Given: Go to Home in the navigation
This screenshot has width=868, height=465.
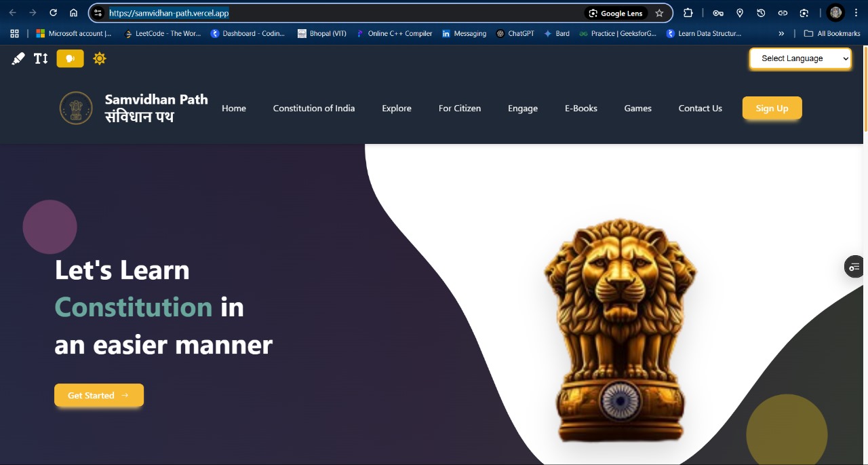Looking at the screenshot, I should click(234, 108).
